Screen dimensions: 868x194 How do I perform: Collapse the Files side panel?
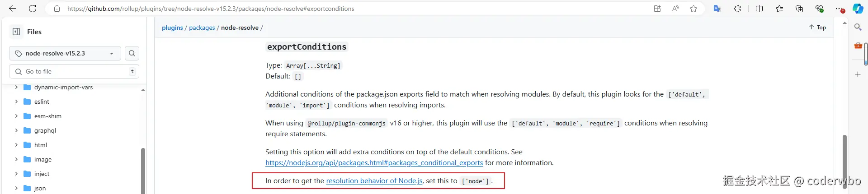pyautogui.click(x=16, y=32)
